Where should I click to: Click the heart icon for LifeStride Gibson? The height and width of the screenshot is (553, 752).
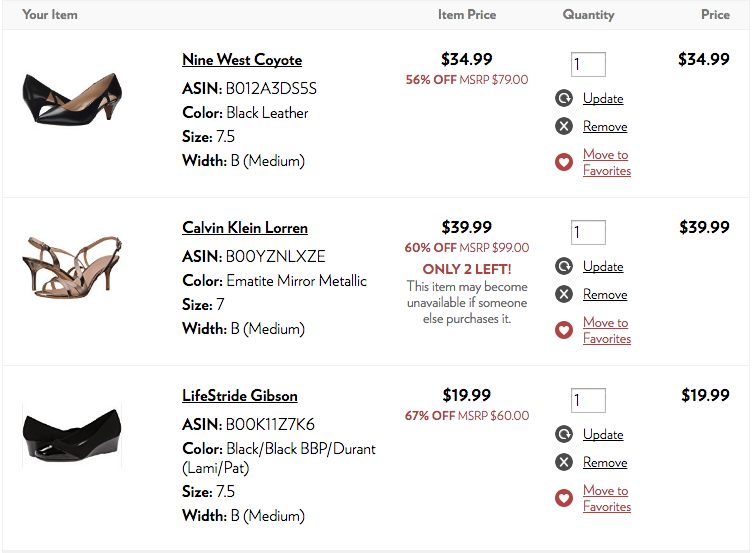pos(564,498)
